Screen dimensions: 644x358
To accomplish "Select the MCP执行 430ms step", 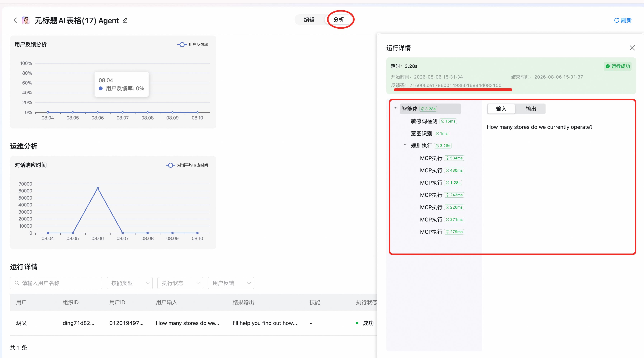I will (x=442, y=170).
